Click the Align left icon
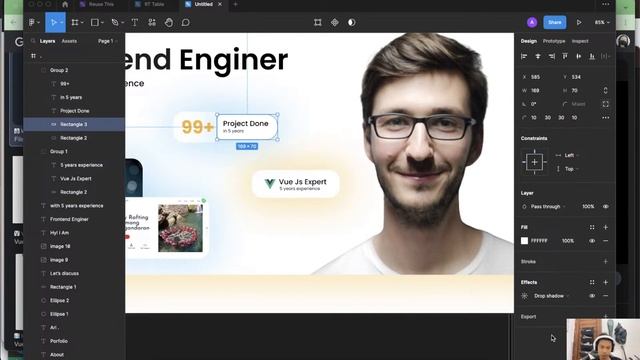Image resolution: width=640 pixels, height=360 pixels. click(524, 56)
